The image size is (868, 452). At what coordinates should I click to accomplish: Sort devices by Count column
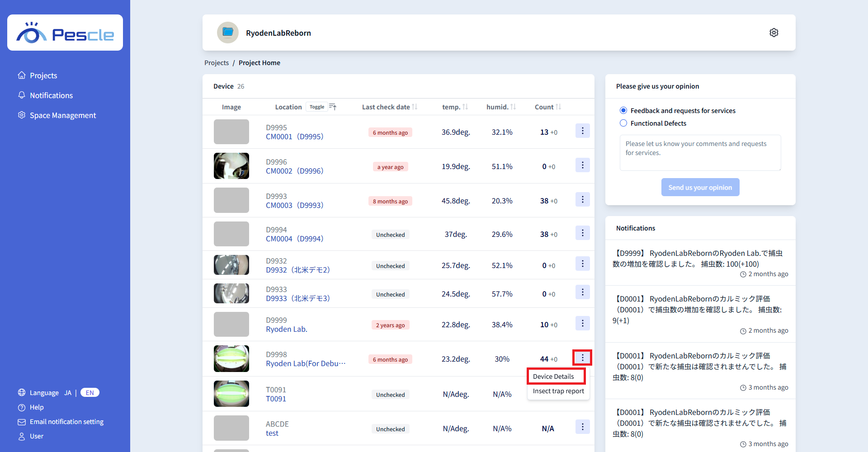(558, 107)
